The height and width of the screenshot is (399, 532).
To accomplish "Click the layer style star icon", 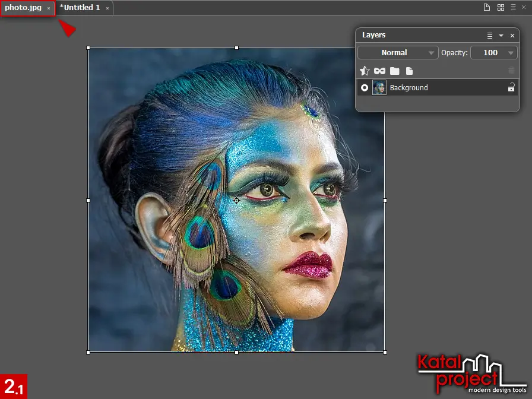I will (365, 71).
